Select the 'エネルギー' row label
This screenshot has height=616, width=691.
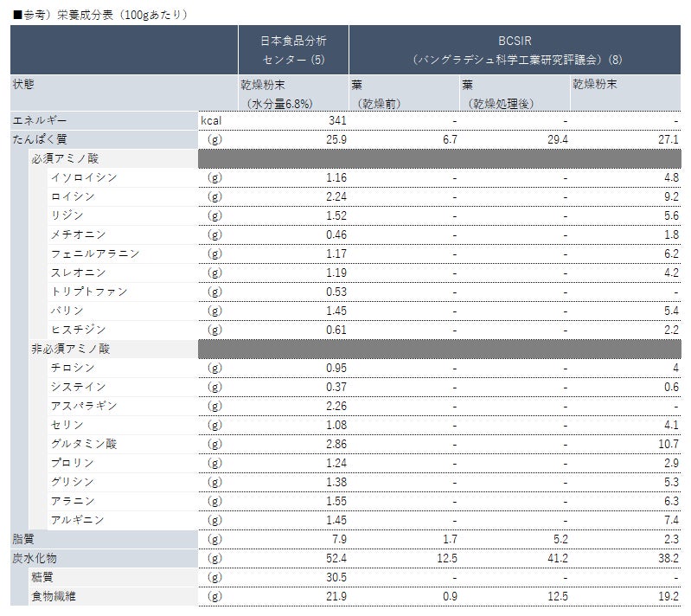point(40,120)
